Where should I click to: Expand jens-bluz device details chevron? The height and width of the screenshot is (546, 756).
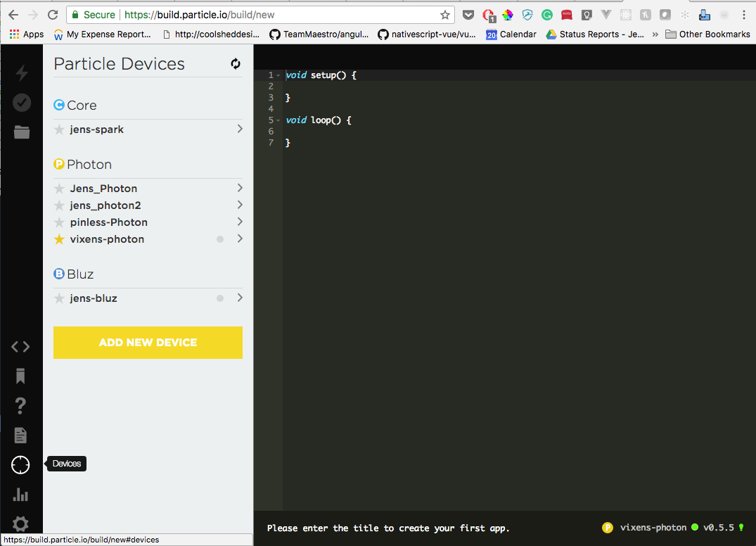(x=240, y=298)
